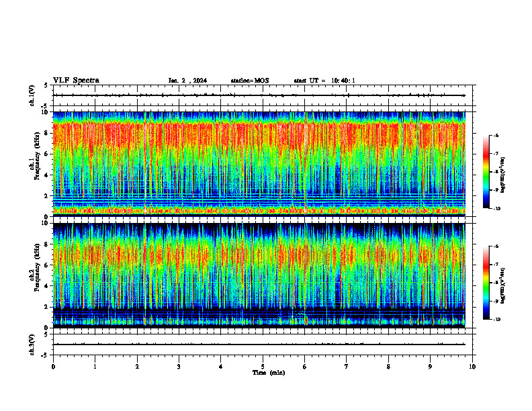Click the 'Time (min)' x-axis label
Image resolution: width=532 pixels, height=411 pixels.
[x=269, y=373]
